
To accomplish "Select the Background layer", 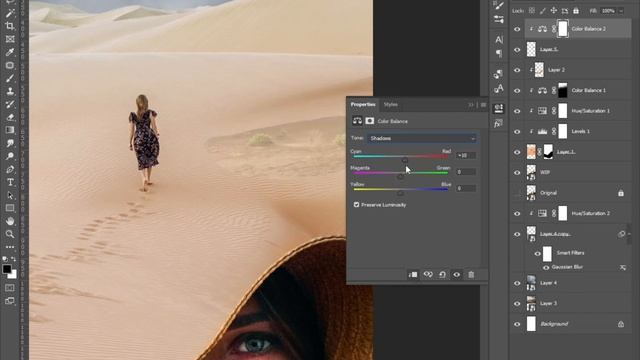I will [x=571, y=324].
